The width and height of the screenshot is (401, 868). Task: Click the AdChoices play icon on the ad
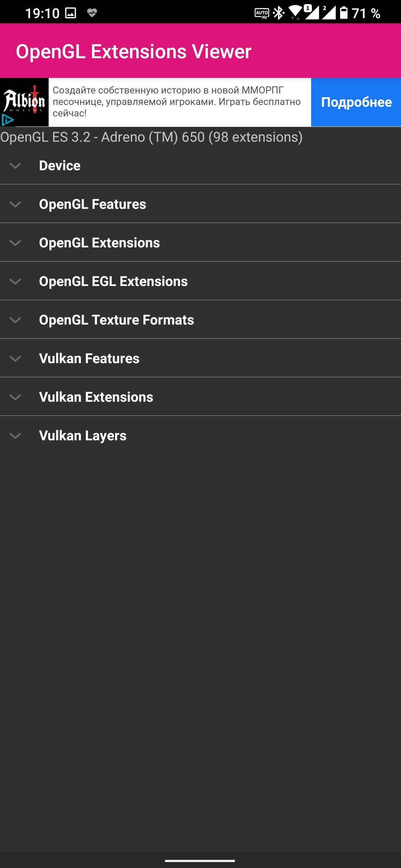pos(8,120)
